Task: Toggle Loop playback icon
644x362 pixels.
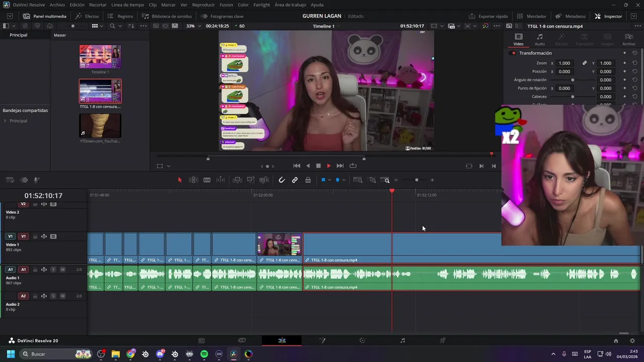Action: pyautogui.click(x=353, y=166)
